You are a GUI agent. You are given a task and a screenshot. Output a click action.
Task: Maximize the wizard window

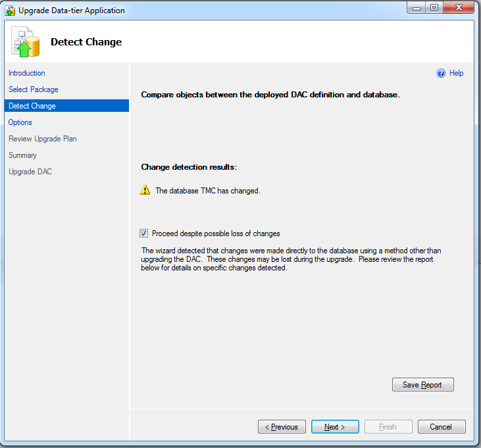click(434, 8)
